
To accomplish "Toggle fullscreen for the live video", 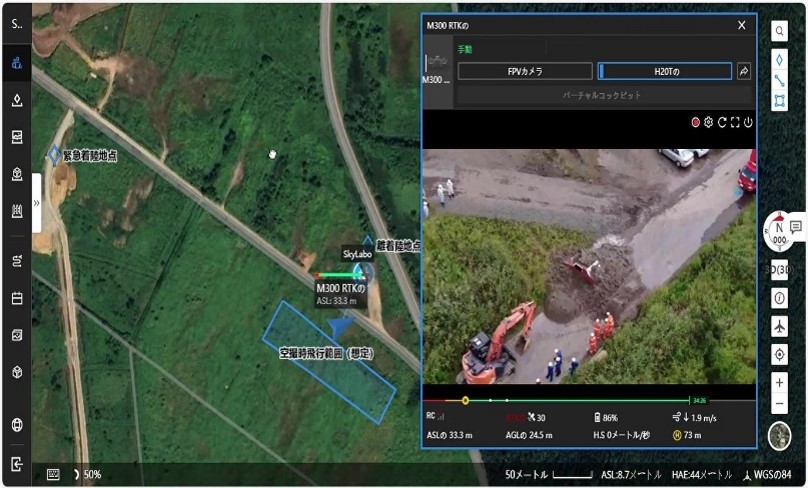I will point(734,122).
